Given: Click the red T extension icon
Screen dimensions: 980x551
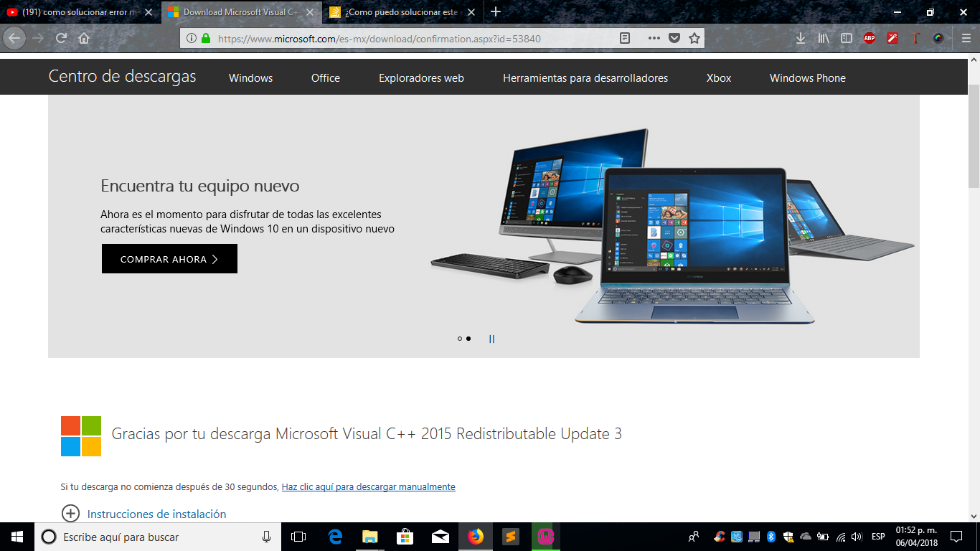Looking at the screenshot, I should click(915, 38).
